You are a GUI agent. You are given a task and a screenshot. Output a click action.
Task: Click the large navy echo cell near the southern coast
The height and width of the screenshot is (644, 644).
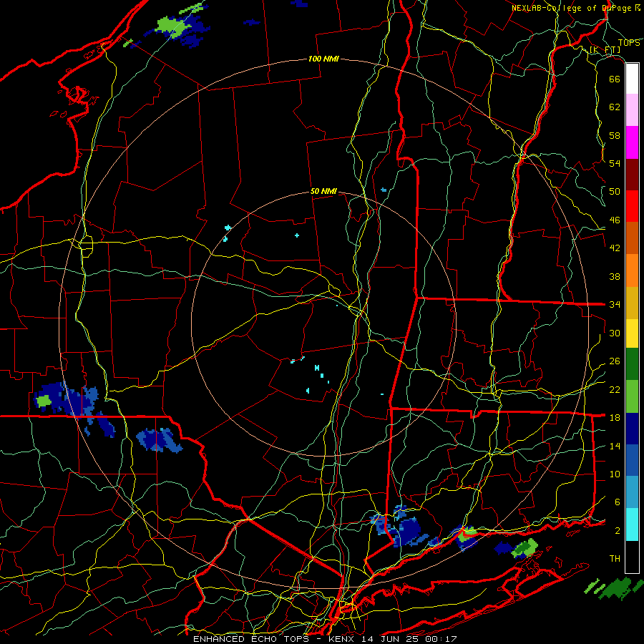pos(409,532)
